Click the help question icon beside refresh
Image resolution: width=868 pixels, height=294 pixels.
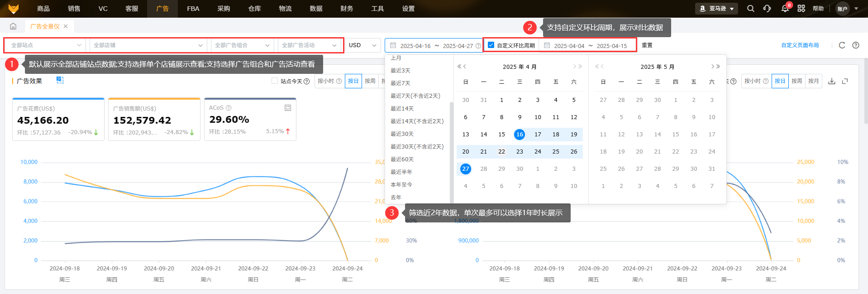coord(855,45)
